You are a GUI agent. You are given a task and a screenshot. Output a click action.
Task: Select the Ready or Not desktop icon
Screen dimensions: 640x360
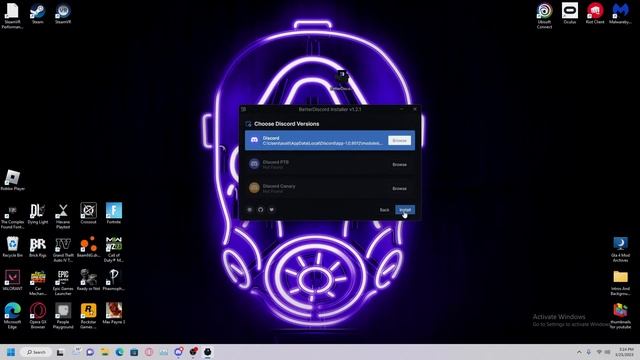click(88, 281)
